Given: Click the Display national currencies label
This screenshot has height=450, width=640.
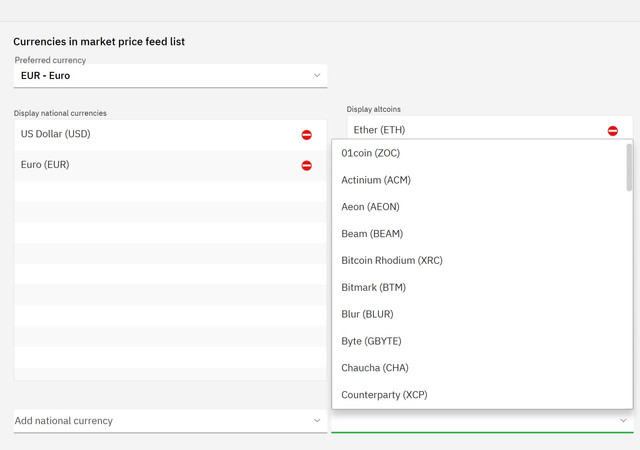Looking at the screenshot, I should [60, 113].
